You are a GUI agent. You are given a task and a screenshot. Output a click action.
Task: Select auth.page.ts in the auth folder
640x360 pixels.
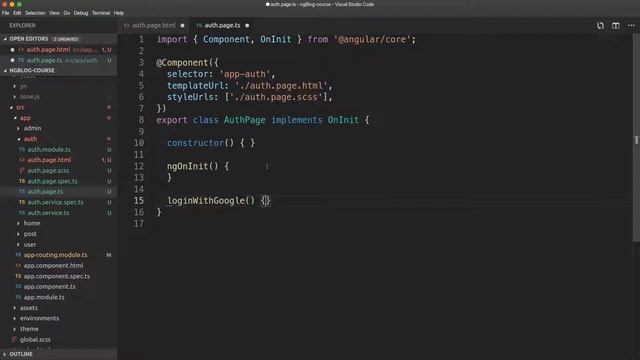tap(58, 191)
